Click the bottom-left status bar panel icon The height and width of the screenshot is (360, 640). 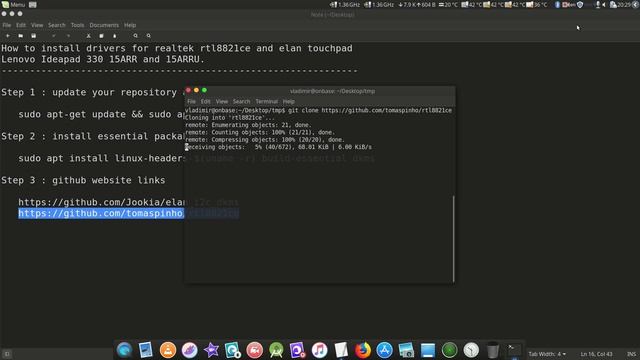tap(7, 354)
